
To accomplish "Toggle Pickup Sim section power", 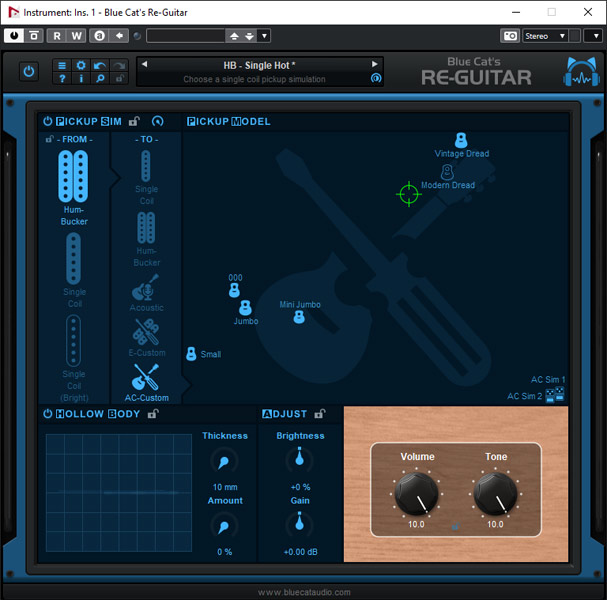I will tap(47, 121).
